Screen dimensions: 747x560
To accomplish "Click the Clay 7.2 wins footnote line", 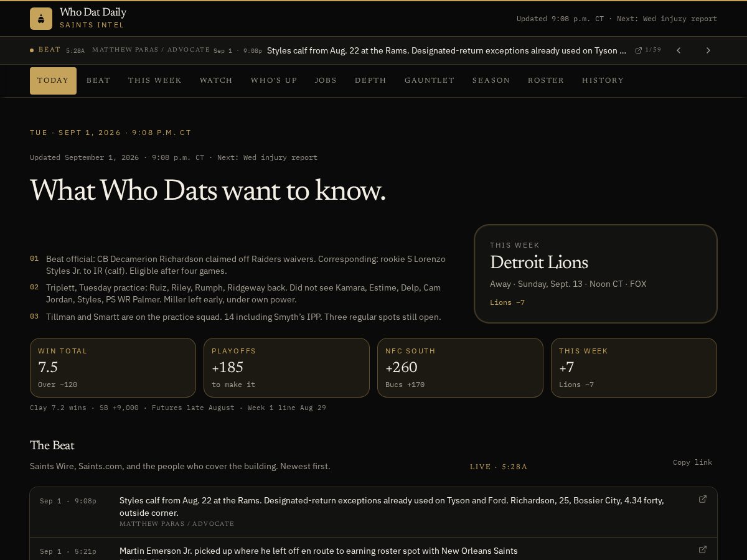I will [178, 408].
